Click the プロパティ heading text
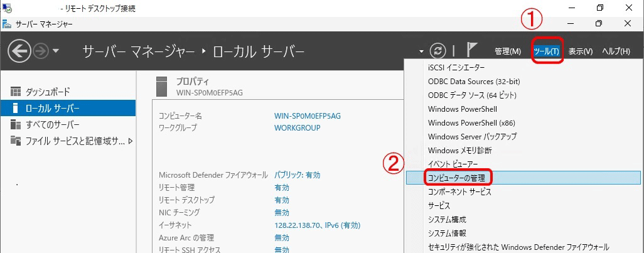 point(193,81)
